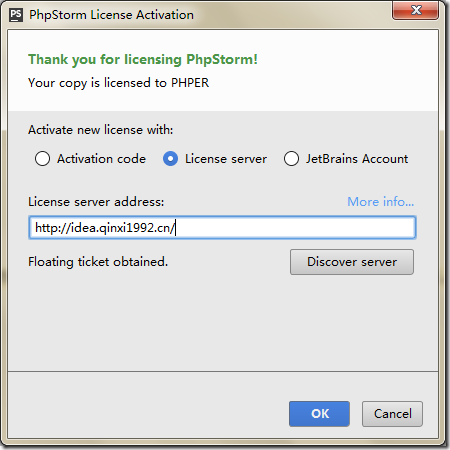The width and height of the screenshot is (450, 450).
Task: Click the Your copy is licensed to PHPER text
Action: click(119, 83)
